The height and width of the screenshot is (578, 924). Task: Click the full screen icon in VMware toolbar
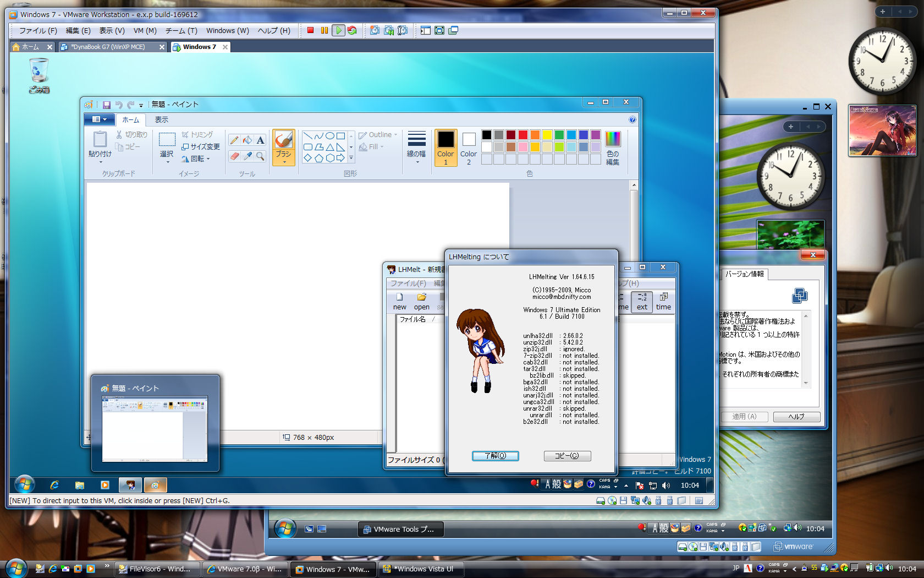point(439,30)
